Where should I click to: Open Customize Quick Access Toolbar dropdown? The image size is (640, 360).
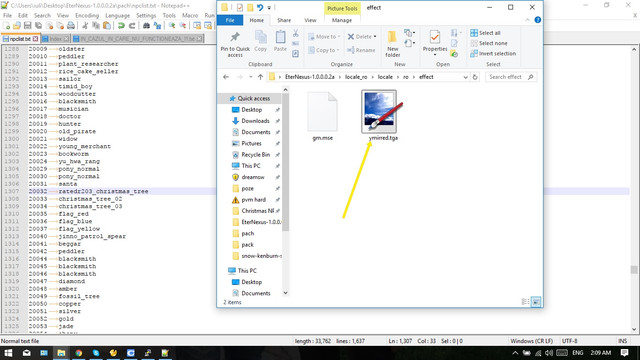[x=269, y=8]
